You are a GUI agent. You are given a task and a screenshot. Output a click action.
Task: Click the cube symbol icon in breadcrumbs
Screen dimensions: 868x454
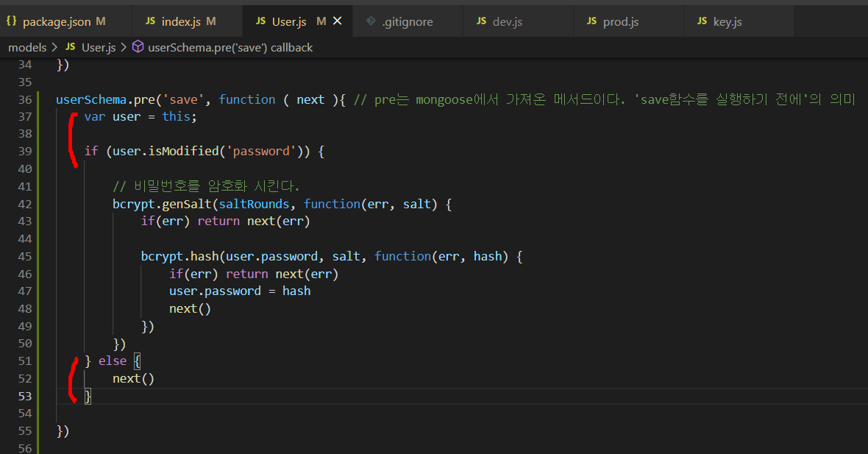click(x=138, y=47)
